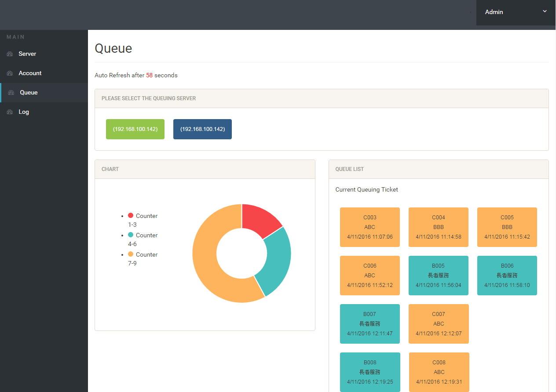Click the dashboard icon beside Queue
The height and width of the screenshot is (392, 556).
click(11, 93)
